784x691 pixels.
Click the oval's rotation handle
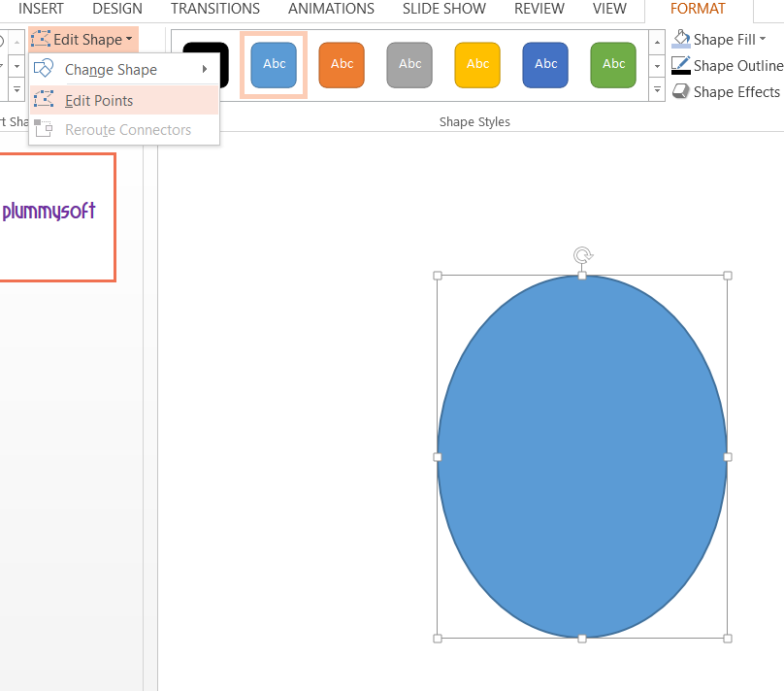coord(582,255)
